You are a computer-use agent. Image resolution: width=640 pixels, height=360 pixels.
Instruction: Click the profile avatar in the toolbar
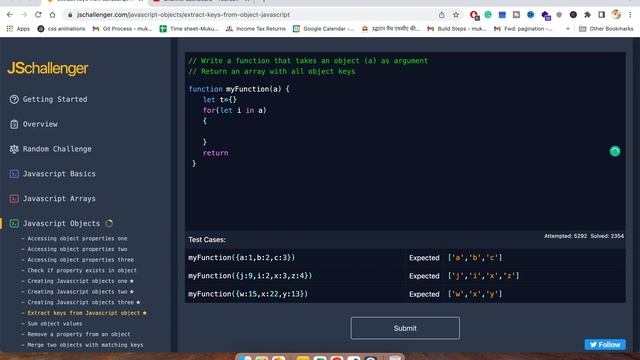(616, 15)
